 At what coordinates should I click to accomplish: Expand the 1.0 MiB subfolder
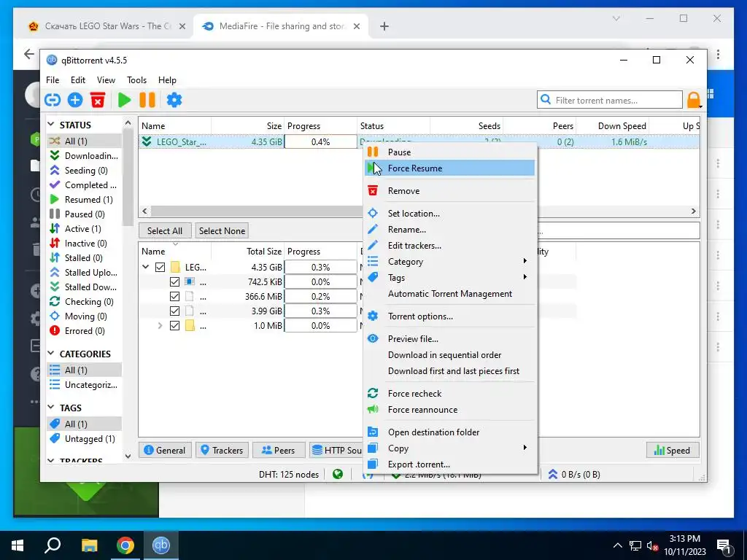pyautogui.click(x=160, y=326)
